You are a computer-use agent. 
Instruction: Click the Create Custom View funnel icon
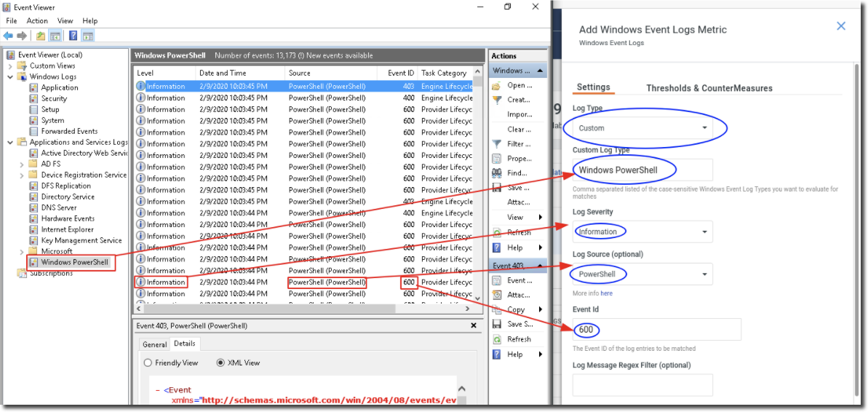[x=497, y=100]
